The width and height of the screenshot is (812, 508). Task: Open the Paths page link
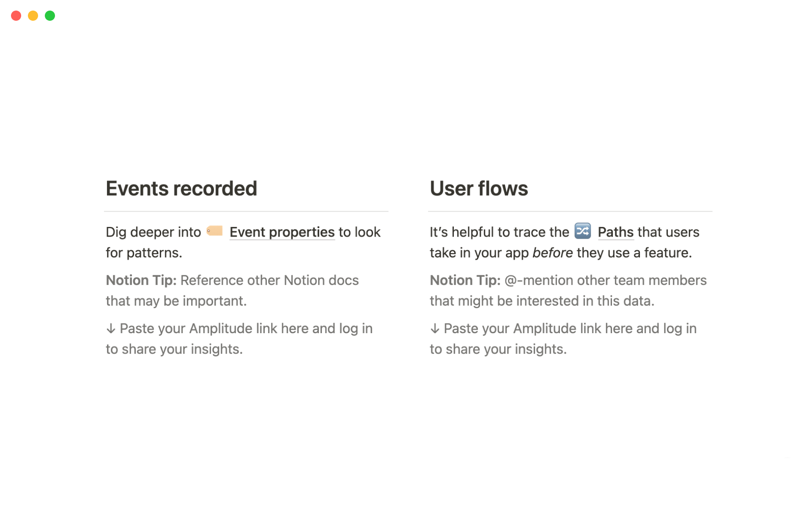[x=615, y=232]
